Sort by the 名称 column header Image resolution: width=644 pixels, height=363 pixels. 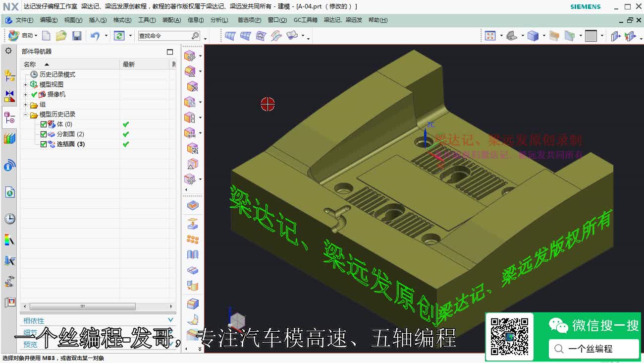coord(70,64)
